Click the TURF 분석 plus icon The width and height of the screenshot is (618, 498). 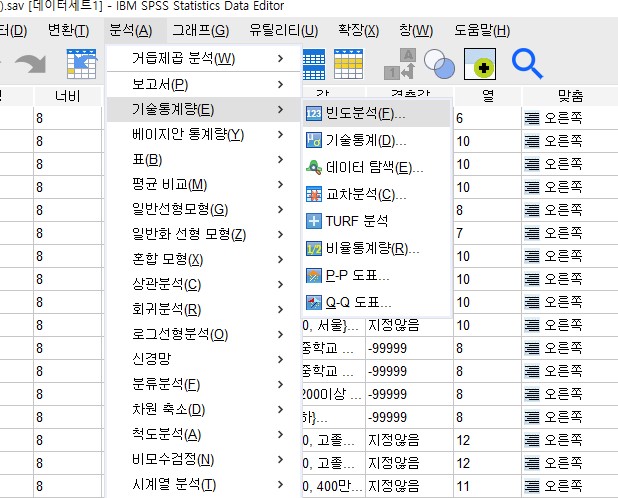pyautogui.click(x=314, y=221)
